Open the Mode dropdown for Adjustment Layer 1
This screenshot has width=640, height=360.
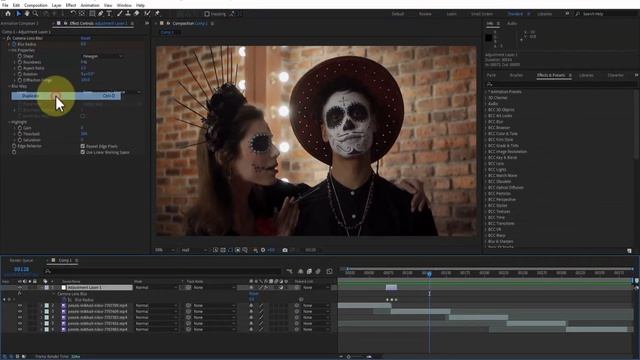pos(157,287)
